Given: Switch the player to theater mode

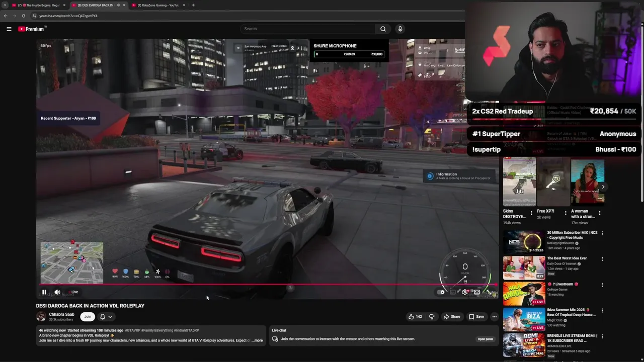Looking at the screenshot, I should click(x=477, y=292).
